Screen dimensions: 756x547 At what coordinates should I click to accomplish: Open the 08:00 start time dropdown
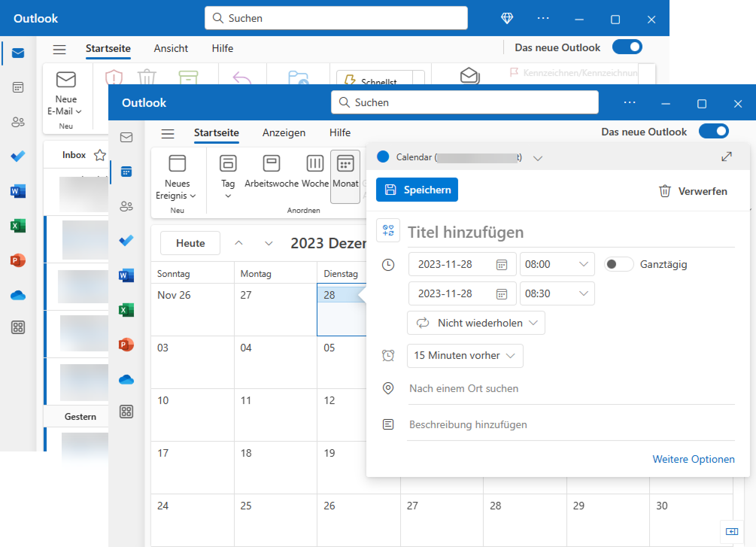(557, 264)
